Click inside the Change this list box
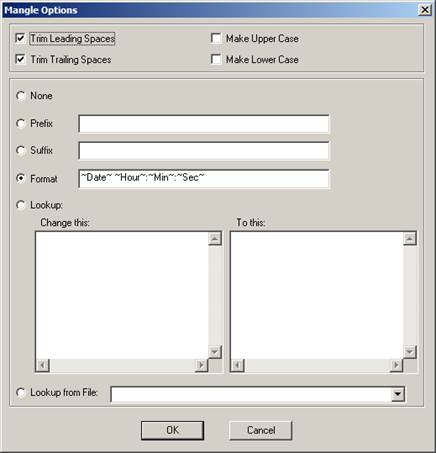 [x=122, y=295]
